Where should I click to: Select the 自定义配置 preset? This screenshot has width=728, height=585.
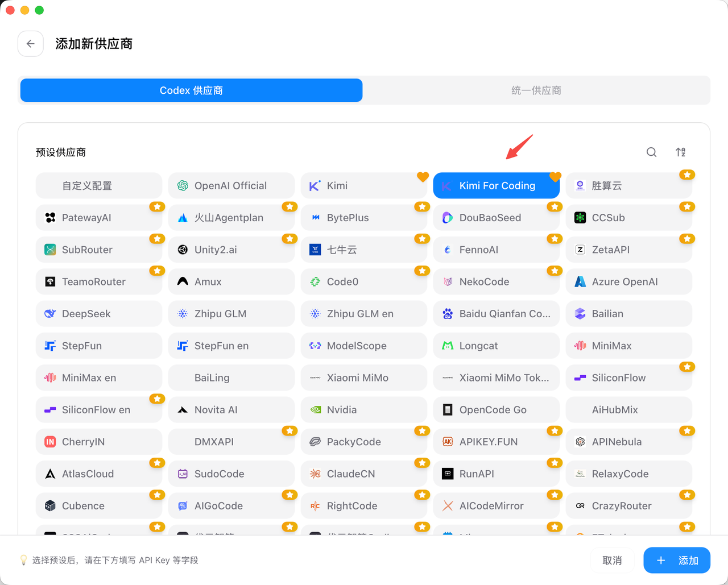[x=99, y=186]
